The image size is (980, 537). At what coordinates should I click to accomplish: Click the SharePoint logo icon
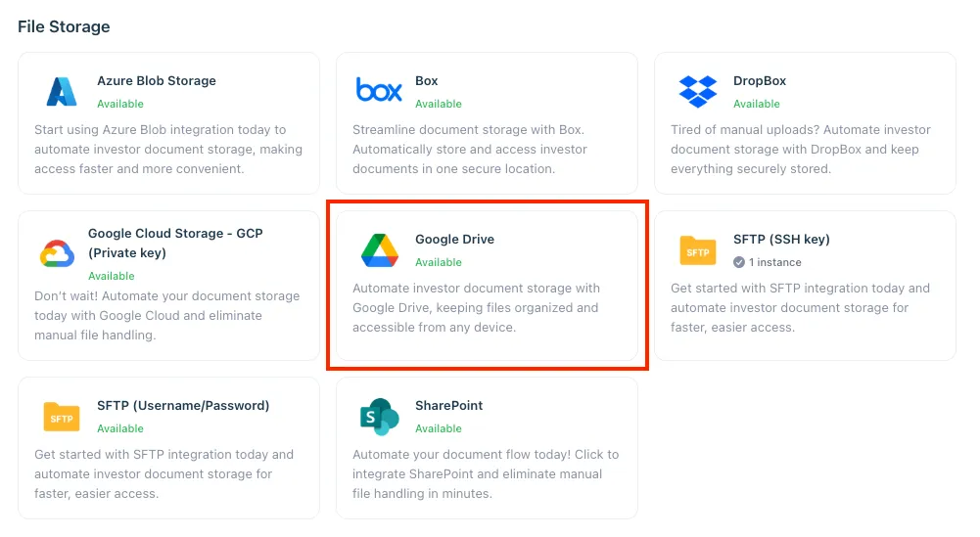380,417
